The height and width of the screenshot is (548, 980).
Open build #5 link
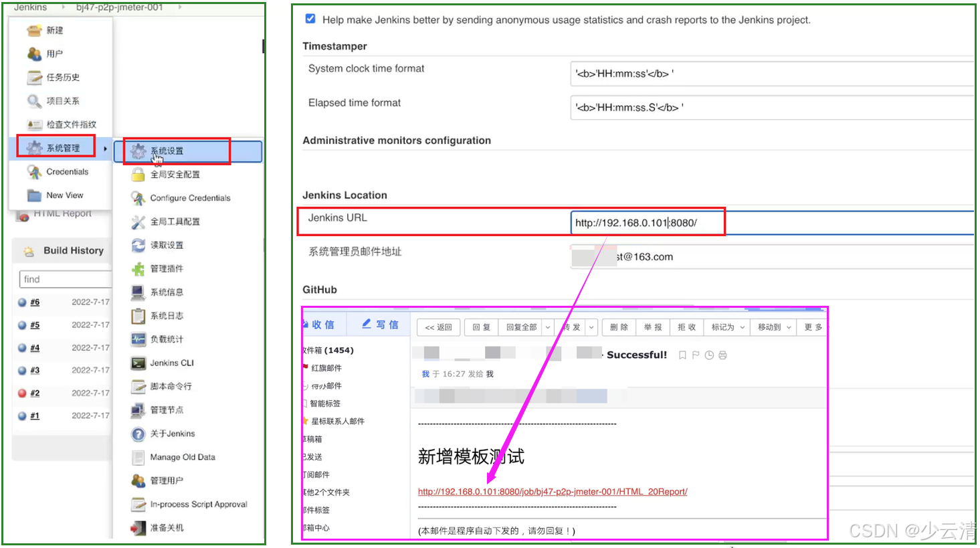pos(35,325)
